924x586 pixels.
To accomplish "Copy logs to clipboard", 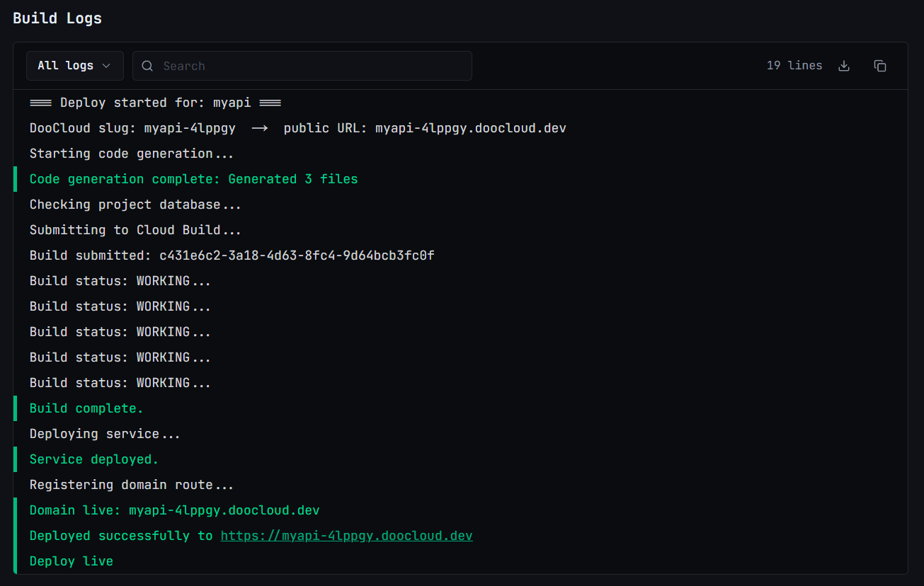I will click(x=880, y=66).
